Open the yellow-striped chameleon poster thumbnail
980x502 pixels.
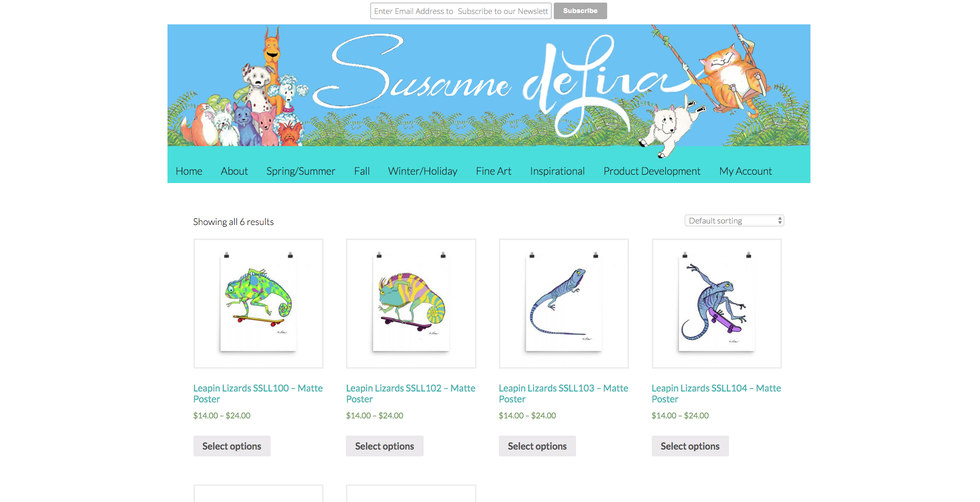[x=411, y=303]
